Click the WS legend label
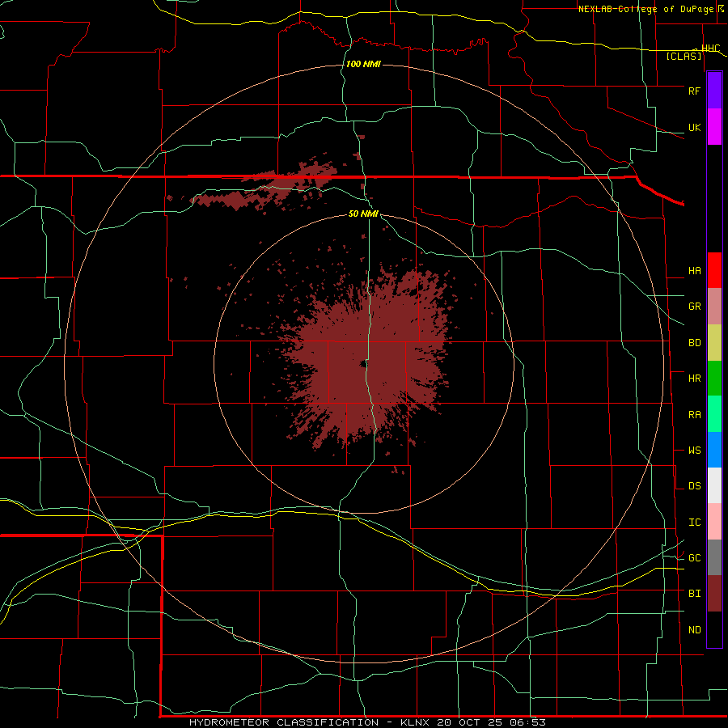 (694, 451)
